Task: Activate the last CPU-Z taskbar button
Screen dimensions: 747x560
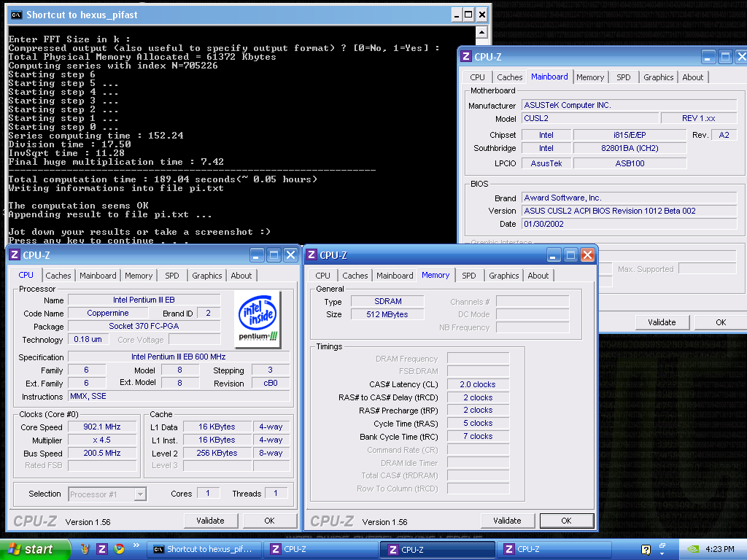Action: click(x=555, y=549)
